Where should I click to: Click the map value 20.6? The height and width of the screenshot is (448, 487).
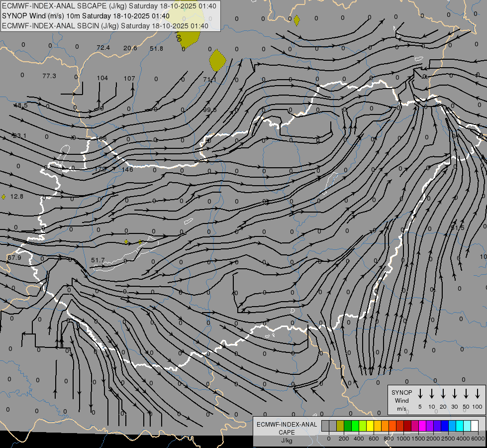(130, 48)
